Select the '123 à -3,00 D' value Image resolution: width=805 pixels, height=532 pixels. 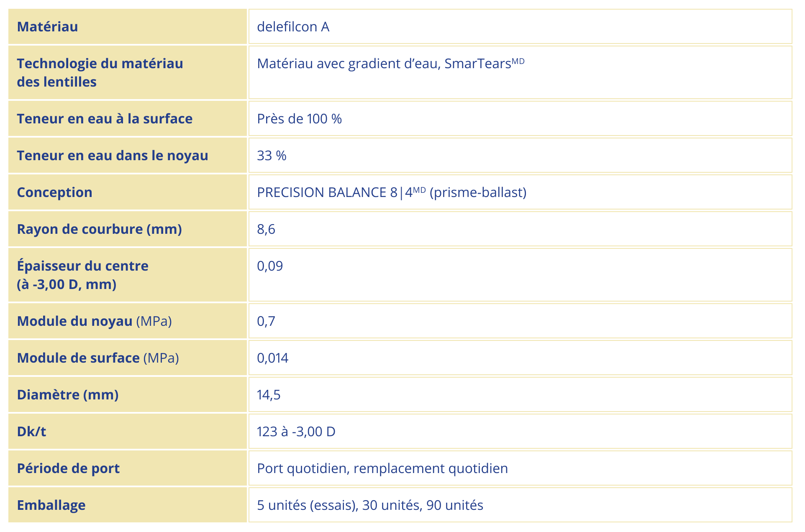(296, 432)
